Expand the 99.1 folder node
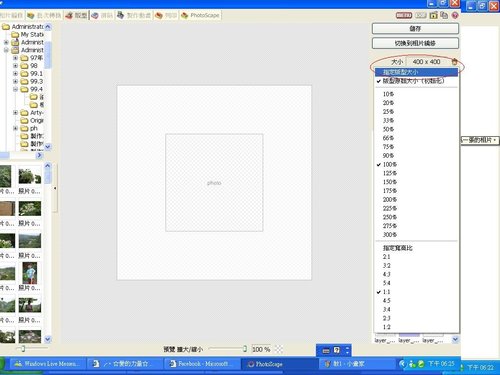This screenshot has height=375, width=500. pos(15,74)
